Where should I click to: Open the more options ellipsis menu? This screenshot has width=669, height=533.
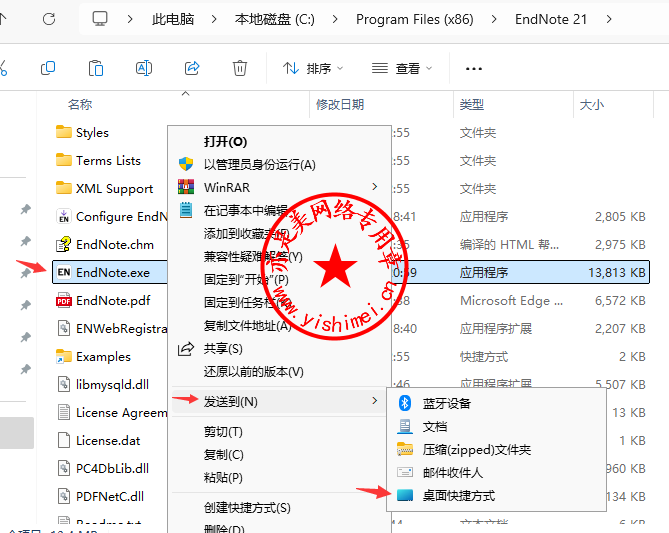coord(474,69)
